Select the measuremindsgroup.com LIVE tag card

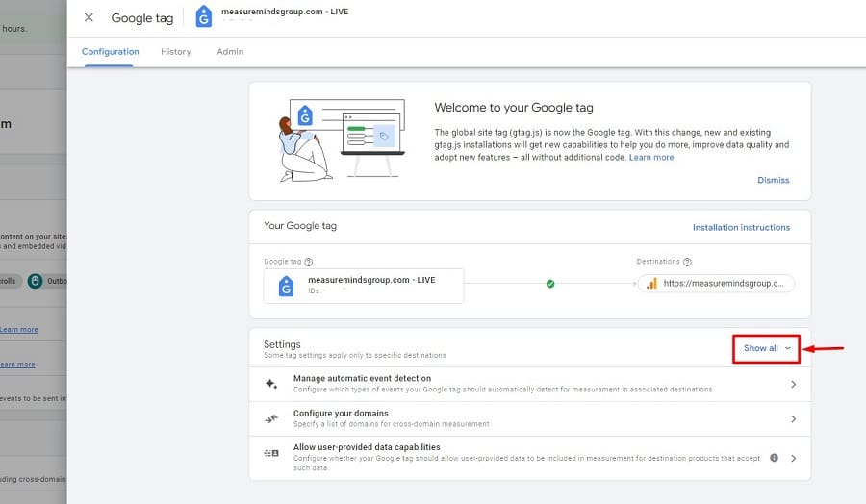364,286
